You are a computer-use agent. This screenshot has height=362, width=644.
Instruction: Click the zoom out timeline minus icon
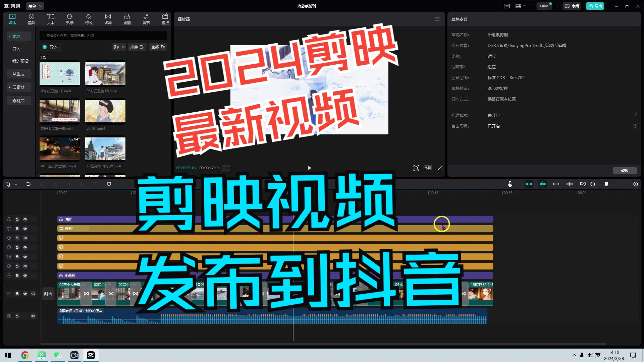(593, 184)
